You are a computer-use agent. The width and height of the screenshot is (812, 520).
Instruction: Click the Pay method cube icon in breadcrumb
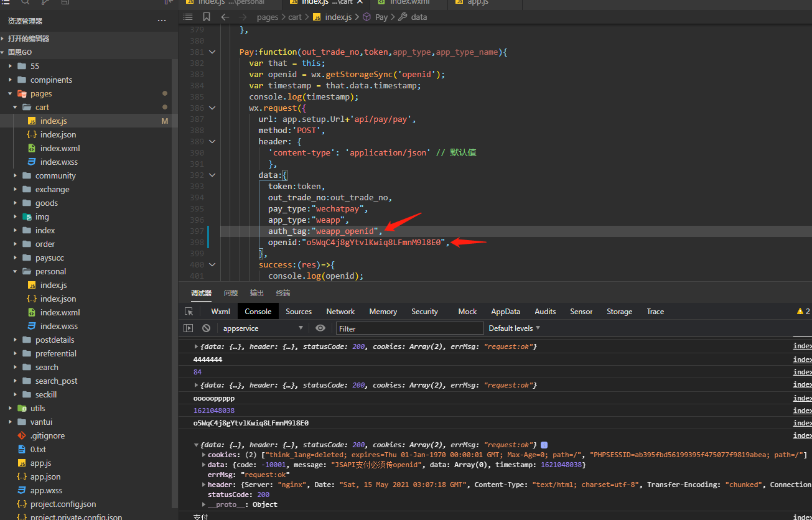coord(366,17)
